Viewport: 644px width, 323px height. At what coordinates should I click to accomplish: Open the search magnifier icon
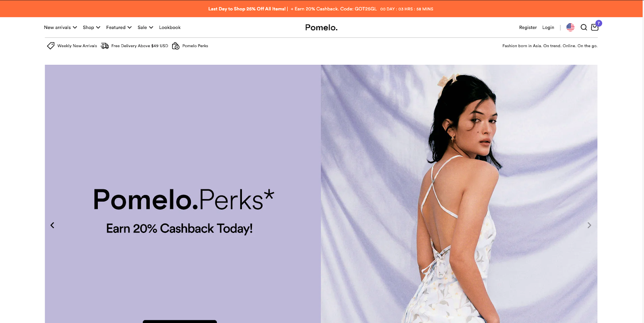pyautogui.click(x=584, y=27)
